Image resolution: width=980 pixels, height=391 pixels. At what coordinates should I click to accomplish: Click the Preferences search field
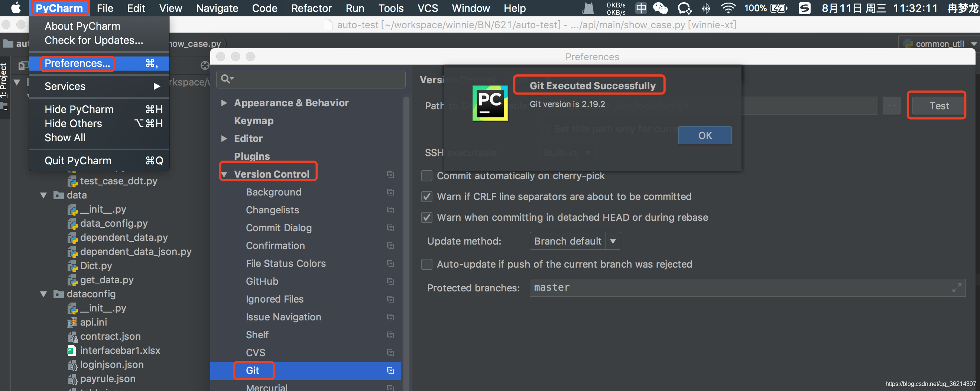click(x=311, y=79)
